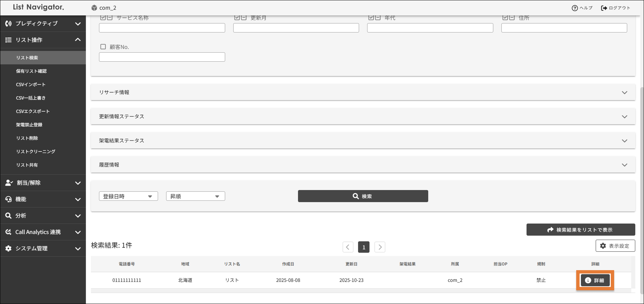Click the 検索結果をリストで表示 button

pos(581,230)
